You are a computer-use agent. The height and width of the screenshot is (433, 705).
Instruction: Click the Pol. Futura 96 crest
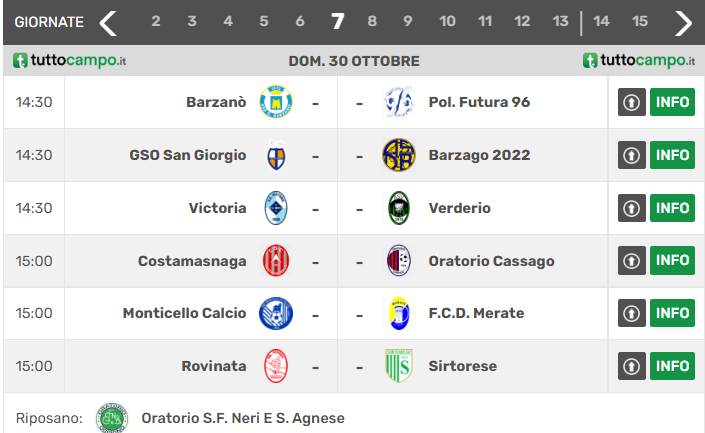coord(399,102)
